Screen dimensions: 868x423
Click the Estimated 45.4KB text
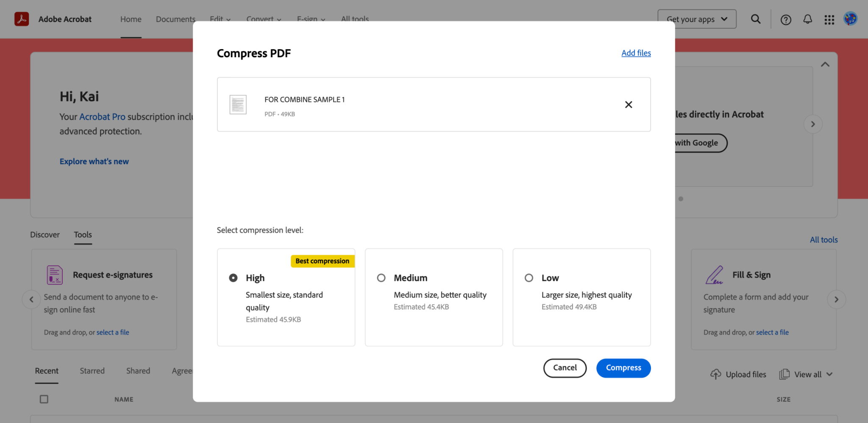pos(421,307)
